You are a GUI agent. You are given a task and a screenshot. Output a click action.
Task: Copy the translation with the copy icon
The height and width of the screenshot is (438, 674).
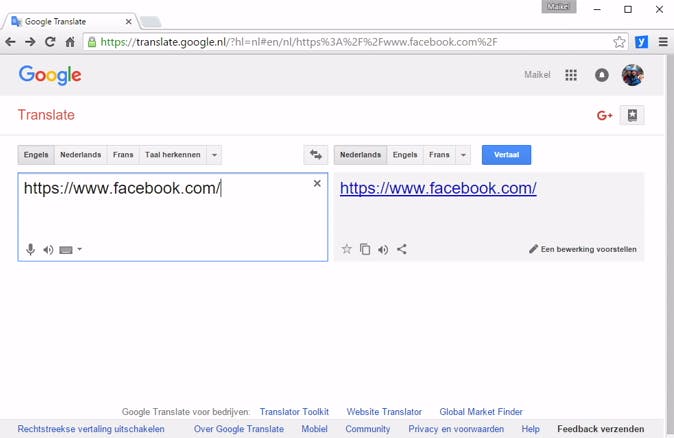[x=365, y=249]
